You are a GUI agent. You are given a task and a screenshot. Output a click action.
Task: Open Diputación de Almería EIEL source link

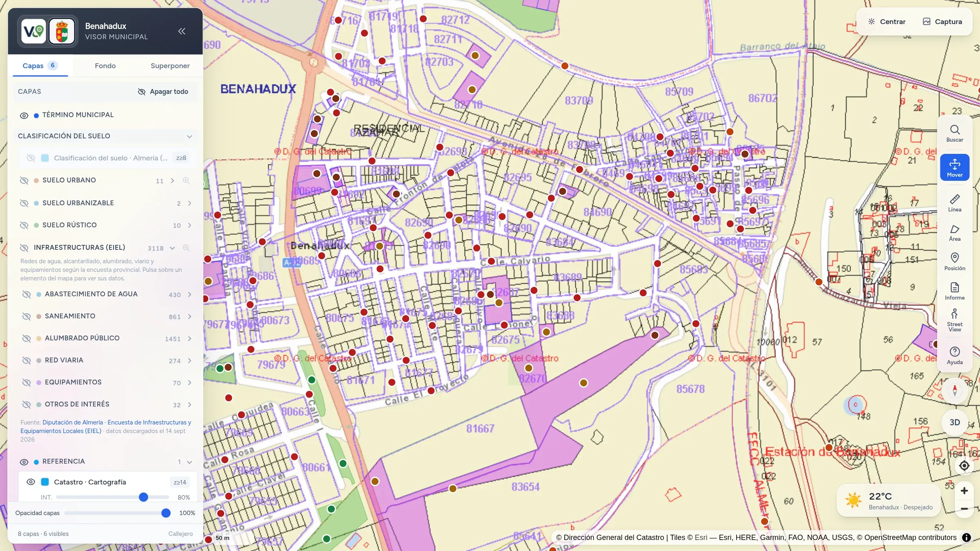pyautogui.click(x=106, y=427)
